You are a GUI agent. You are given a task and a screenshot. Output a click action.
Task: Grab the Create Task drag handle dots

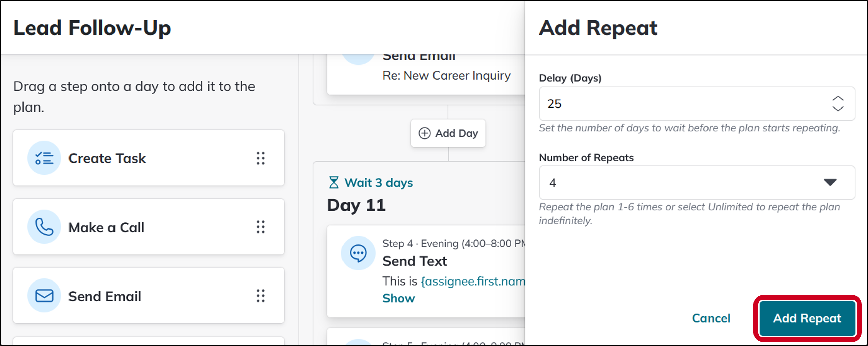261,158
